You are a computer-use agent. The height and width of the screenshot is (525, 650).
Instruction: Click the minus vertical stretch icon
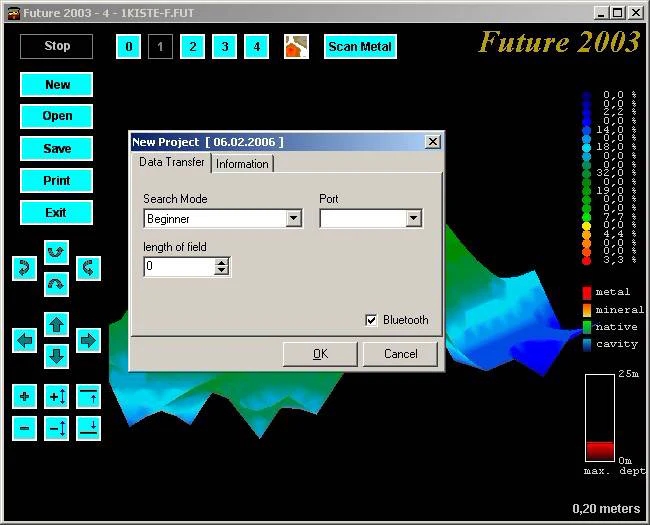pos(56,428)
